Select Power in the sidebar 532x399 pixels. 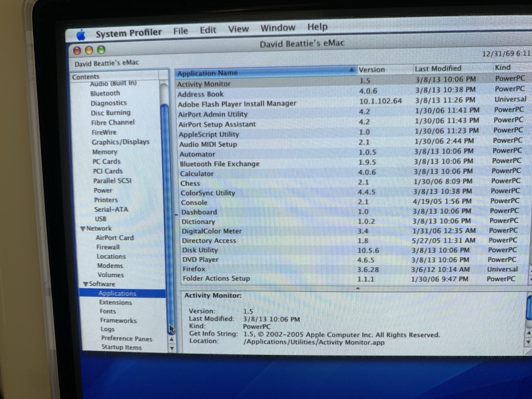click(103, 191)
